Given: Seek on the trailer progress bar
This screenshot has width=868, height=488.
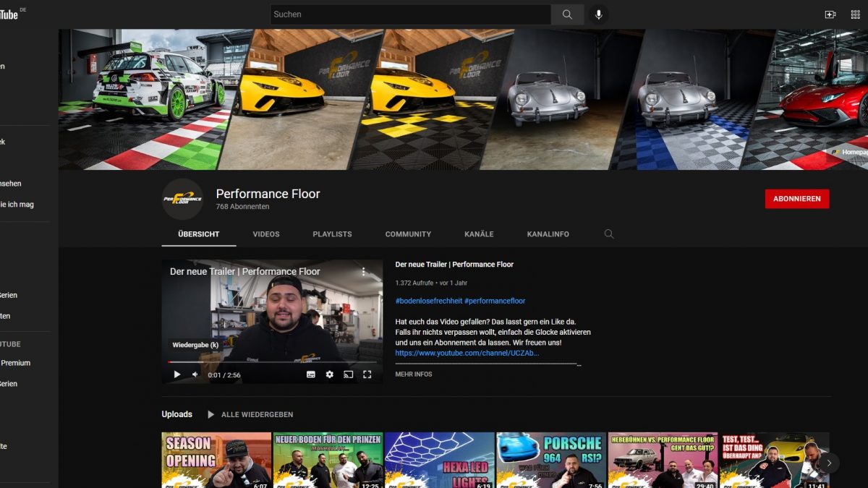Looking at the screenshot, I should 272,361.
